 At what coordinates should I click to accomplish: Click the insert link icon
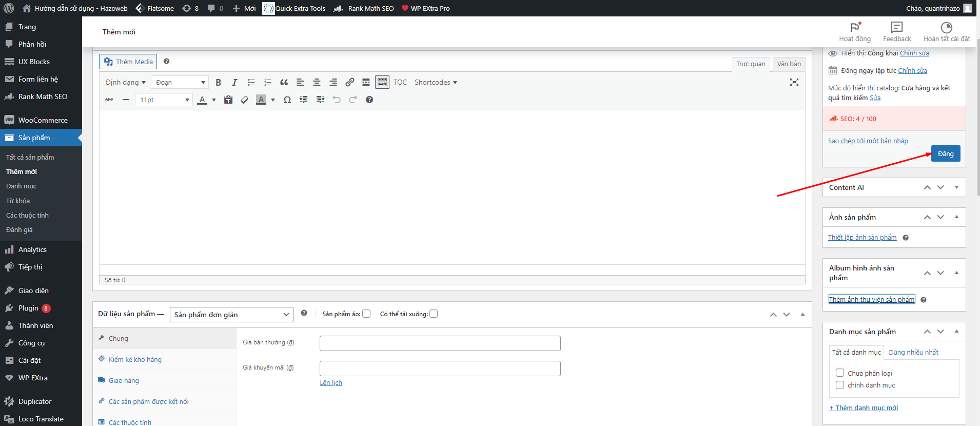[x=349, y=82]
